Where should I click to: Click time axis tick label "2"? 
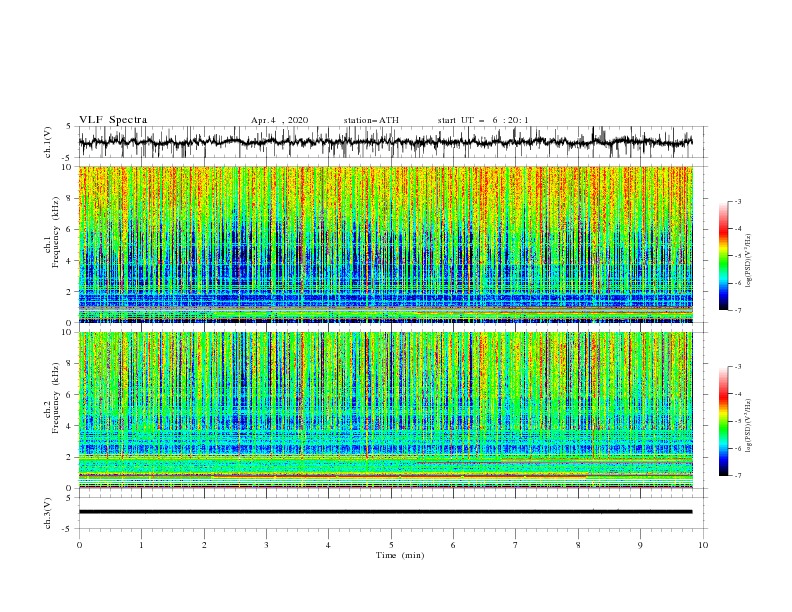(x=204, y=545)
